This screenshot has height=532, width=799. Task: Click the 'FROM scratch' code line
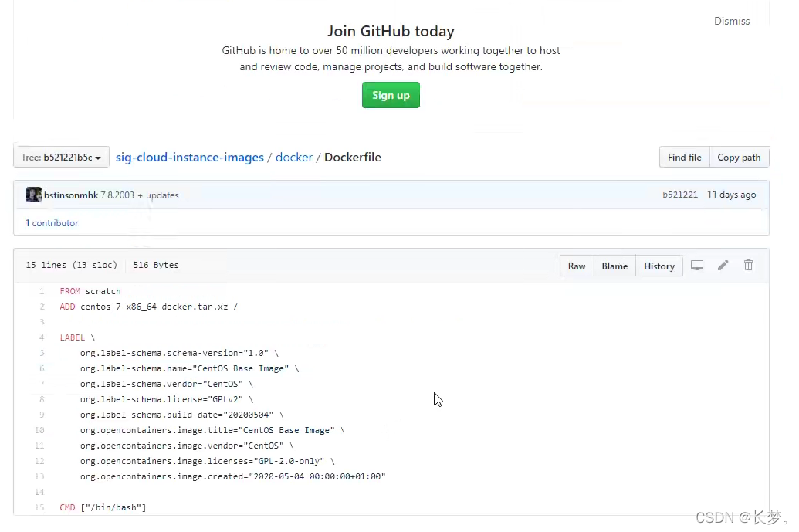pyautogui.click(x=90, y=291)
